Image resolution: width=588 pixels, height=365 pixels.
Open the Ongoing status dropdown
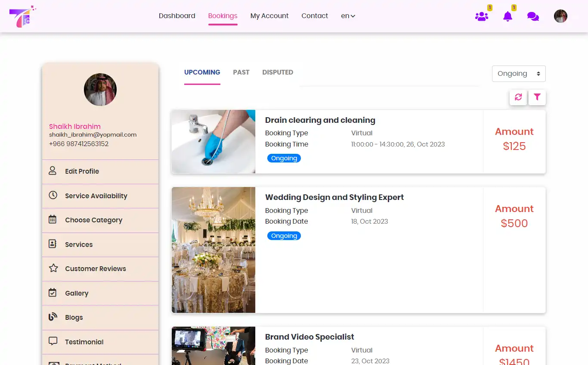(518, 74)
